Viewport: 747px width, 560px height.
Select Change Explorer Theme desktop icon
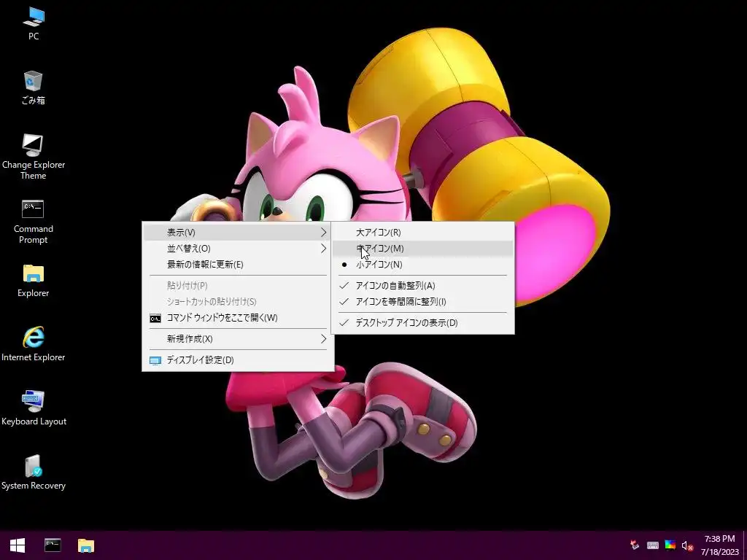tap(34, 157)
